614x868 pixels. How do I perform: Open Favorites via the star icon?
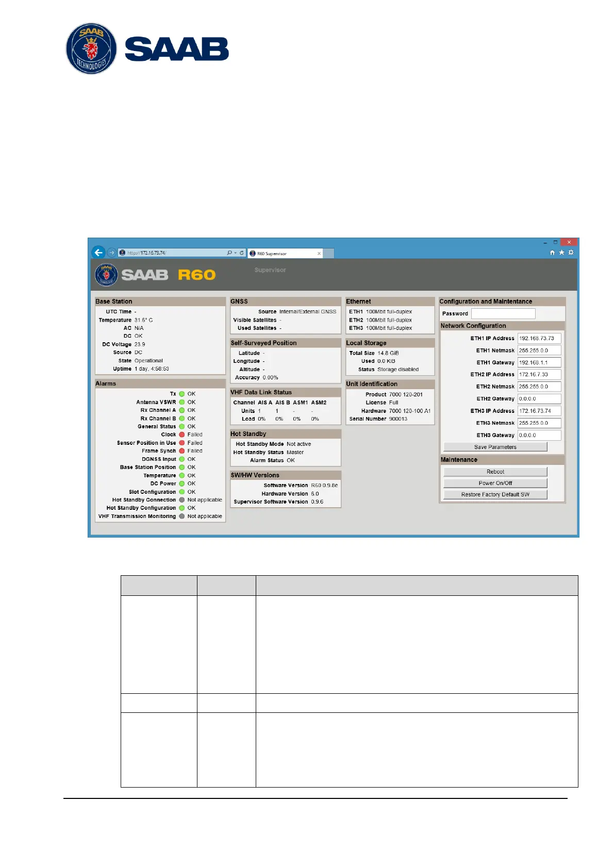[561, 253]
